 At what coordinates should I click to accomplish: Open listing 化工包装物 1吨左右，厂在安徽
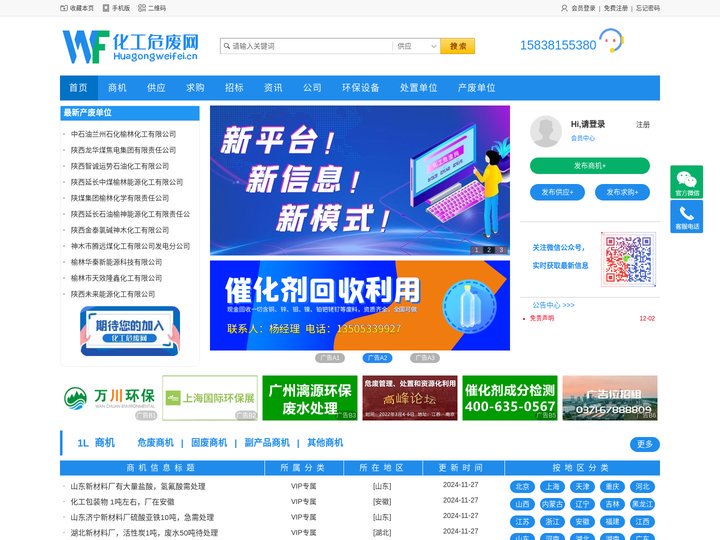tap(122, 502)
